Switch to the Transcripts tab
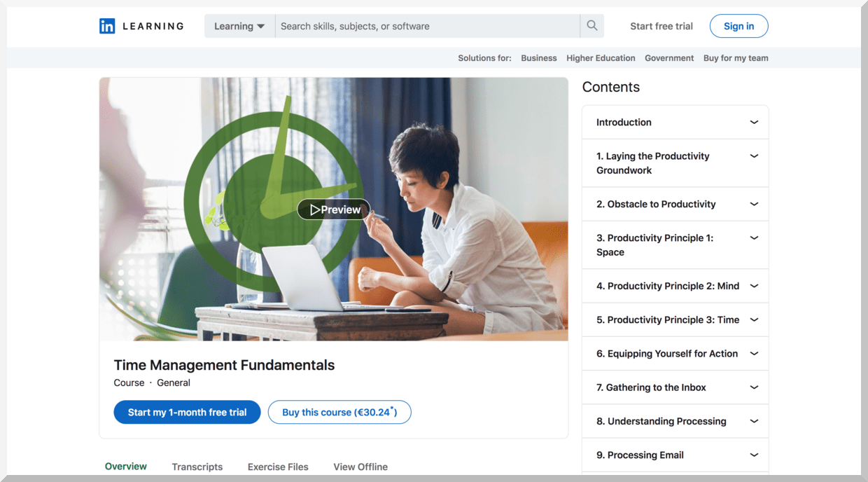This screenshot has width=868, height=482. (197, 467)
